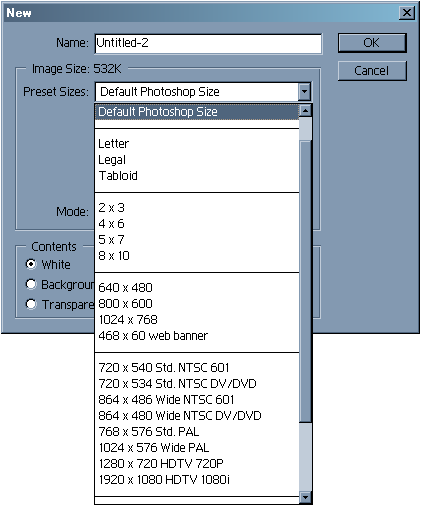Click the list scrollbar up arrow

click(x=305, y=110)
